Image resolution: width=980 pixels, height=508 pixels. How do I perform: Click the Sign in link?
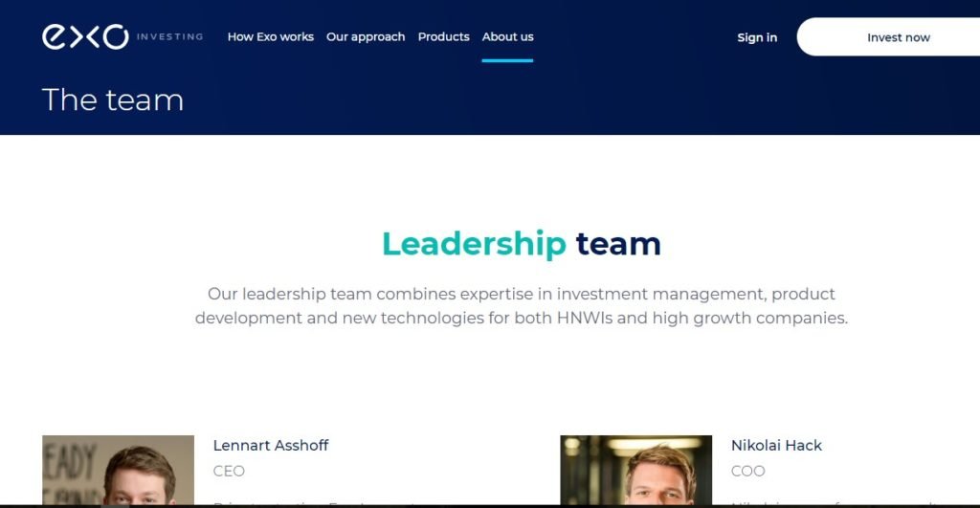click(757, 37)
